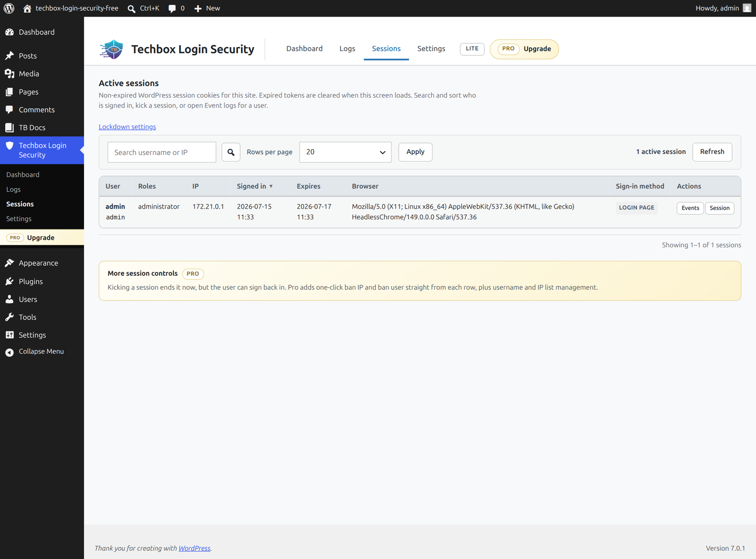Open Logs in the sidebar submenu
This screenshot has width=756, height=559.
pyautogui.click(x=13, y=189)
